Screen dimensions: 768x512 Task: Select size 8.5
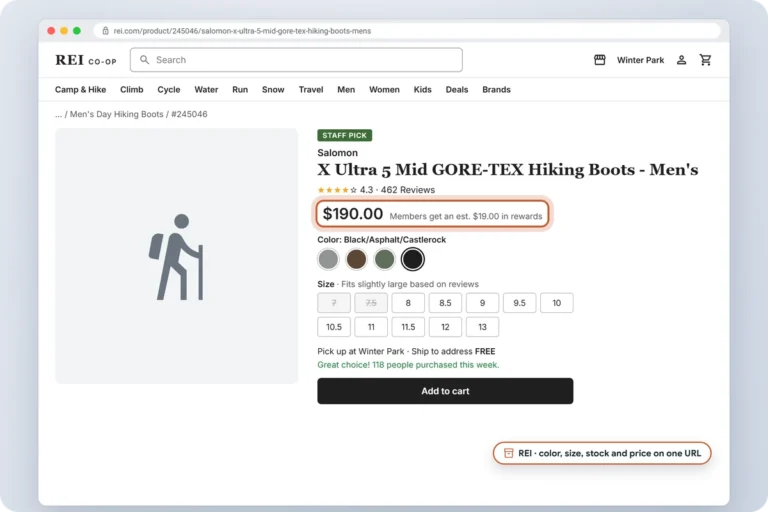(445, 303)
